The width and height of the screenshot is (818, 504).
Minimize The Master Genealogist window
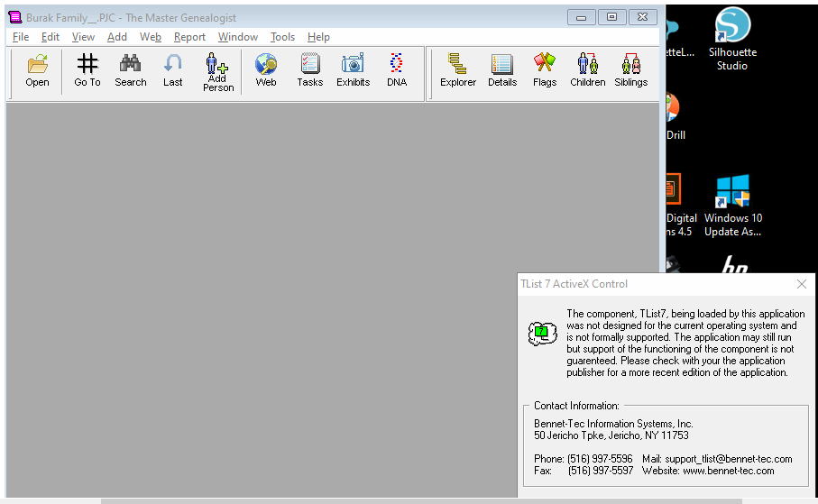click(x=581, y=17)
